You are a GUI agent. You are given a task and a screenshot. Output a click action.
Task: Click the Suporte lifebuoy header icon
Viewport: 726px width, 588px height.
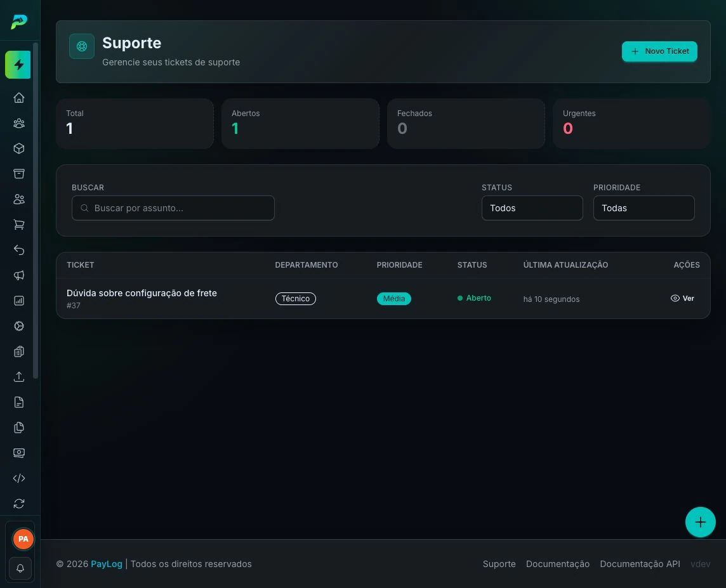pos(82,46)
